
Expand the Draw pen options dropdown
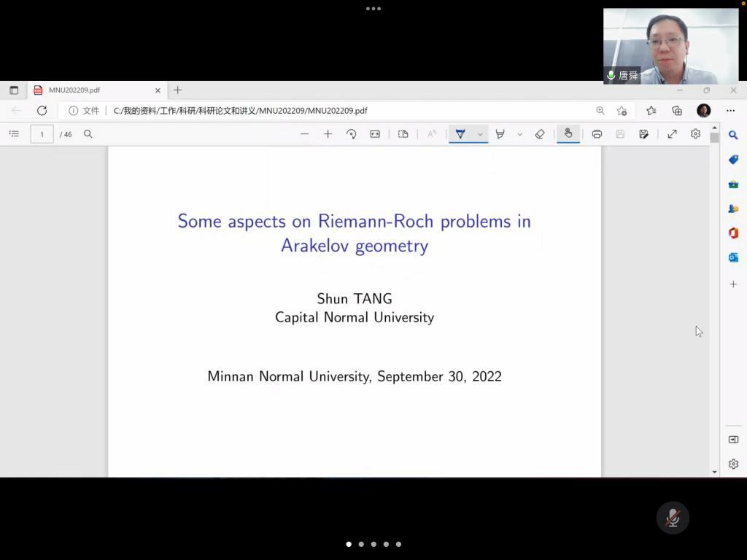tap(480, 134)
